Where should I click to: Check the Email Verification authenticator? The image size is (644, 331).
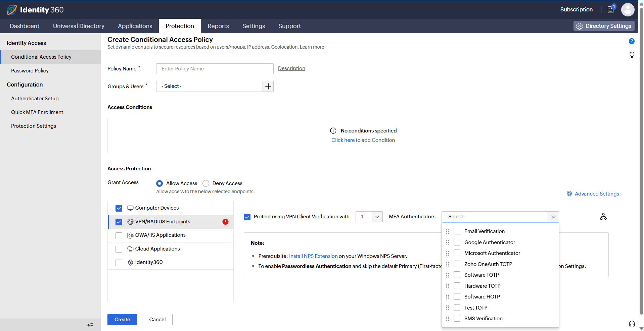click(457, 231)
